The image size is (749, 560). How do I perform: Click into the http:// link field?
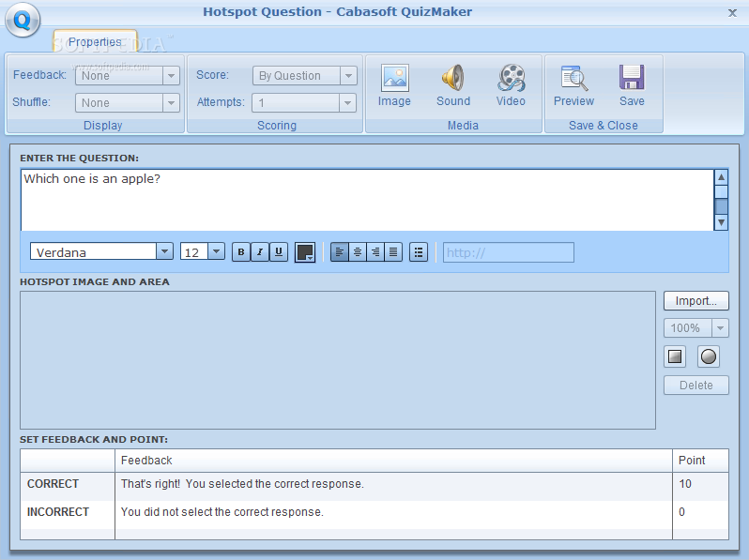[x=509, y=252]
